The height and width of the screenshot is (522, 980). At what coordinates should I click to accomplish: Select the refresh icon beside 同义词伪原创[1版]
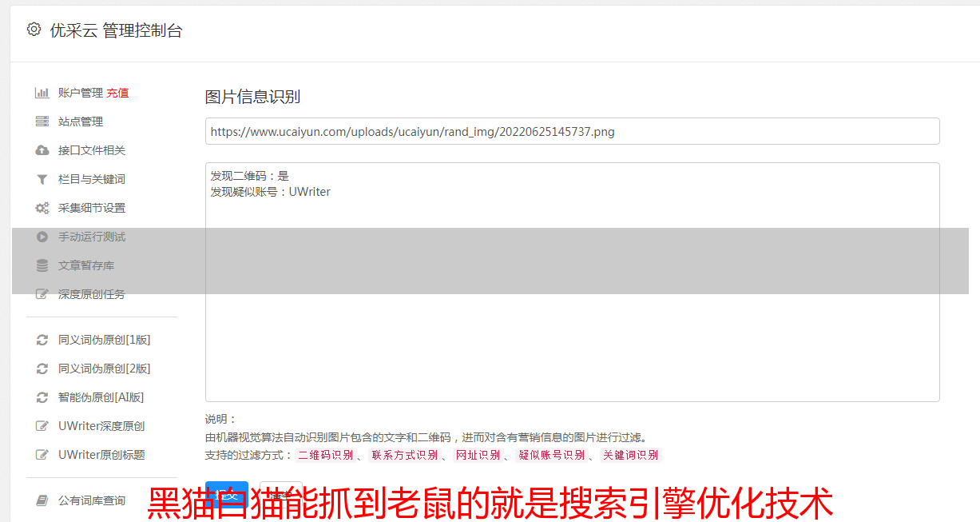pos(42,340)
